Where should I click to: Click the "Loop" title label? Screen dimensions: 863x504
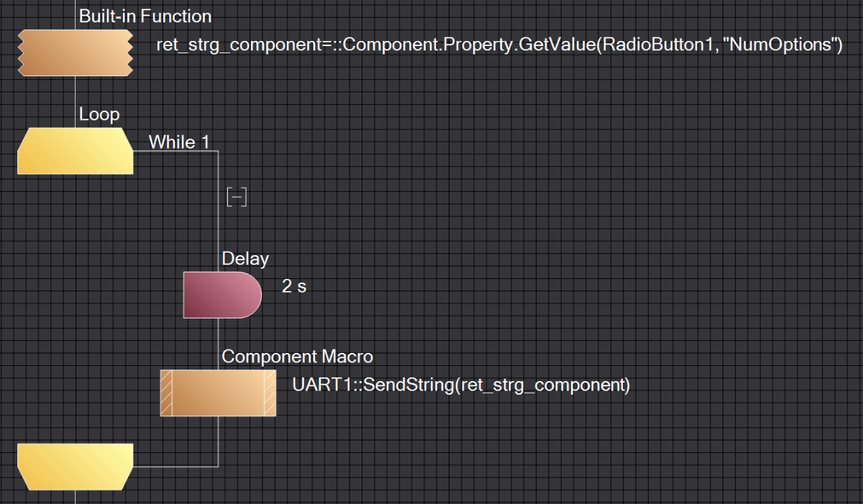pyautogui.click(x=99, y=114)
